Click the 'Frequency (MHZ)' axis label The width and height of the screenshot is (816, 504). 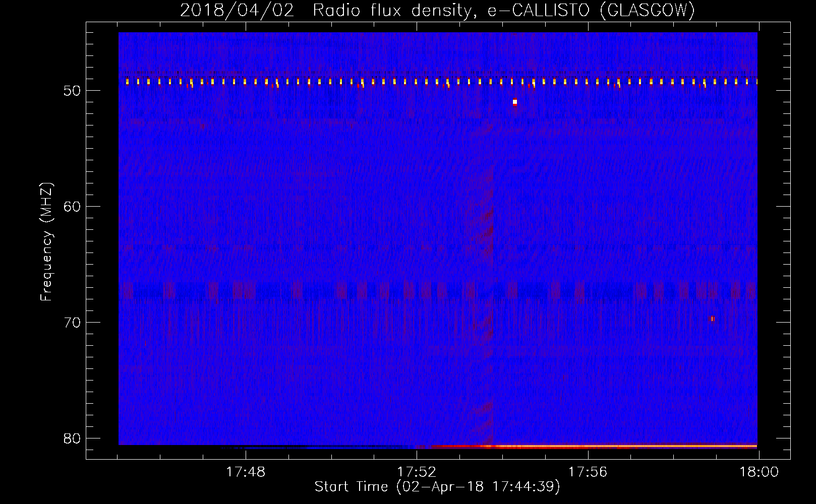point(46,242)
